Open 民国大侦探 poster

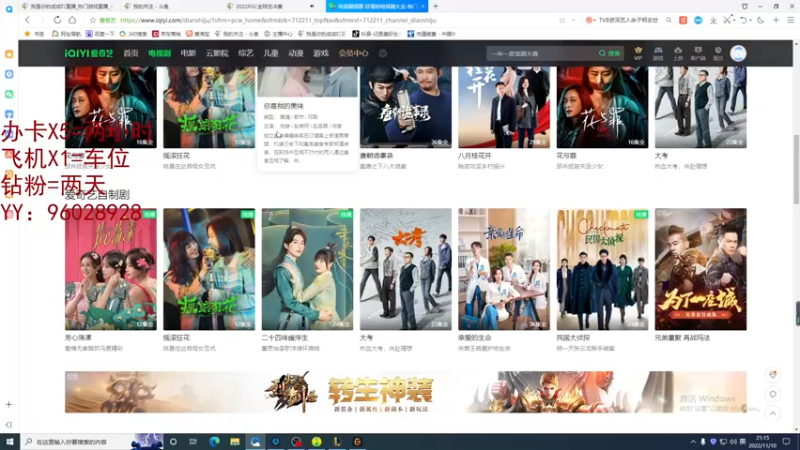602,269
